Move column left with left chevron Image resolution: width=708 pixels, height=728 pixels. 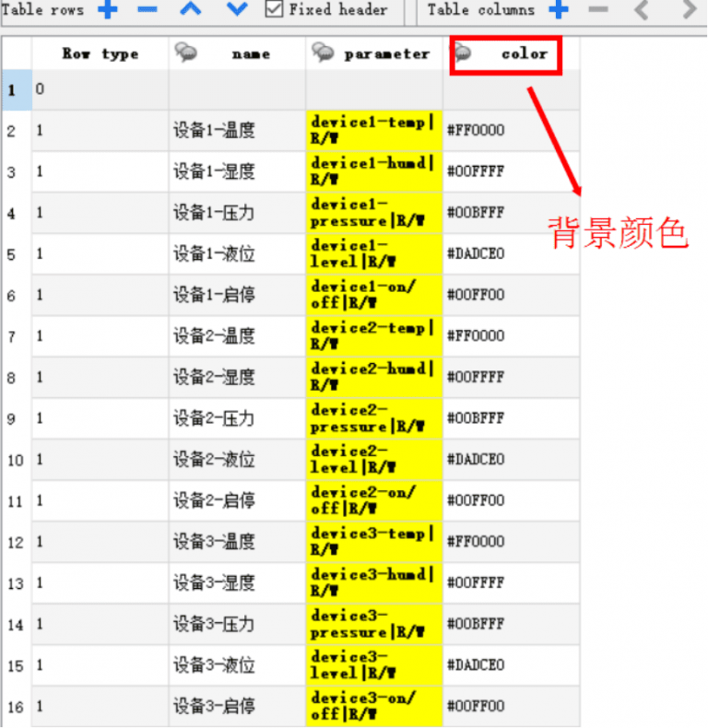click(643, 10)
